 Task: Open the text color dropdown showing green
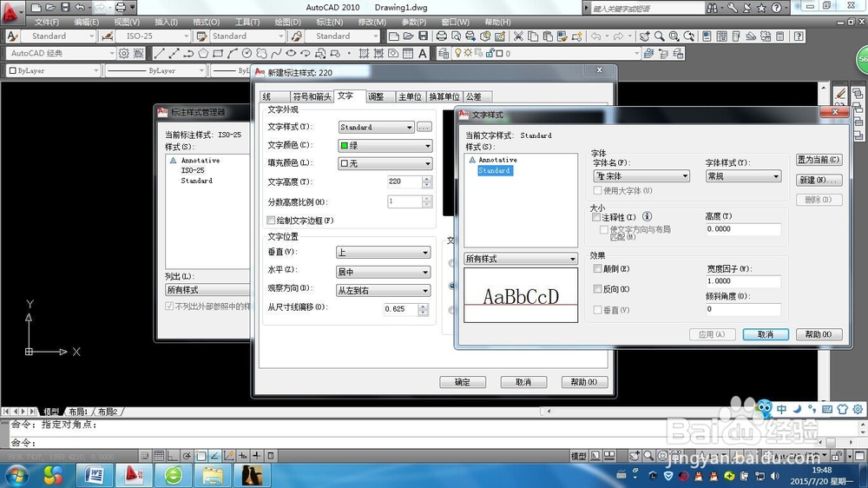pos(385,146)
